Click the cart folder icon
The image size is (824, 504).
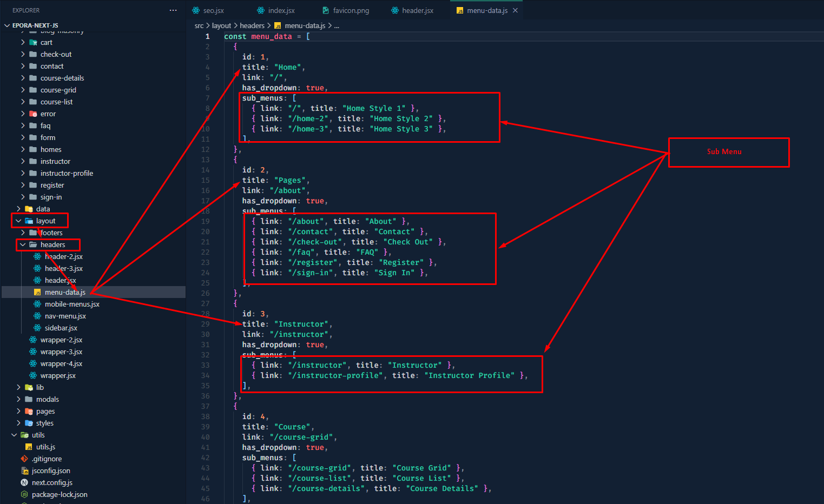point(33,42)
